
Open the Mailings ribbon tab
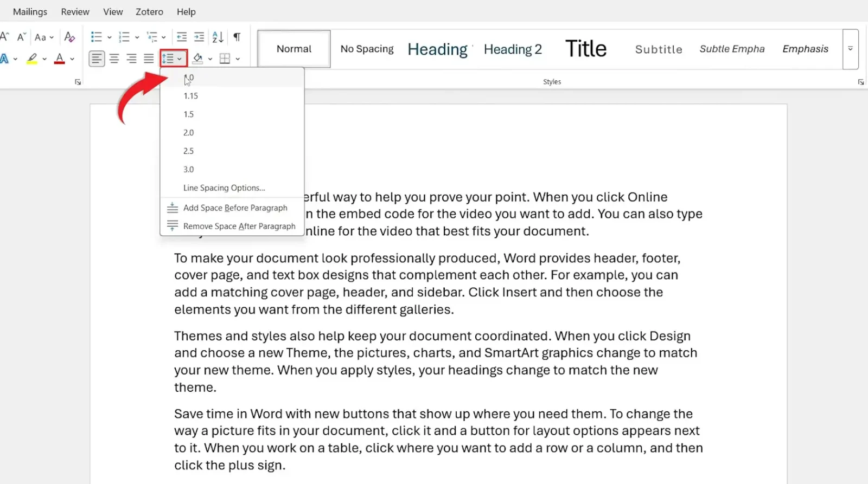point(30,11)
